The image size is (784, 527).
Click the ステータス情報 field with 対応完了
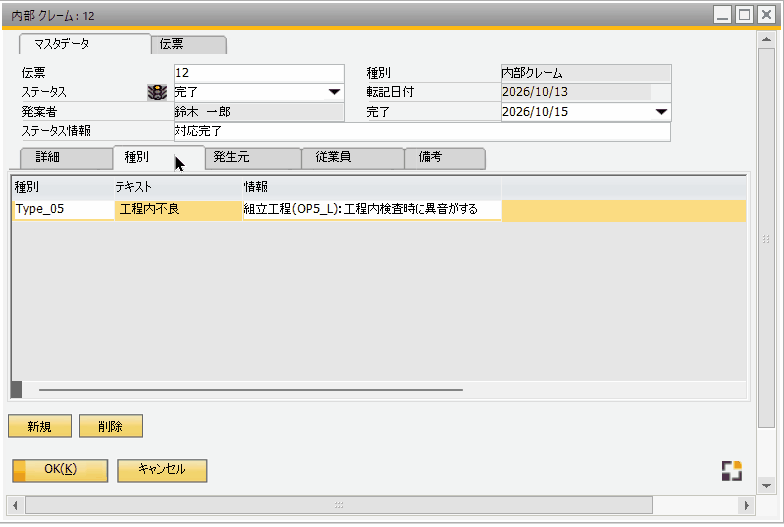(x=422, y=132)
